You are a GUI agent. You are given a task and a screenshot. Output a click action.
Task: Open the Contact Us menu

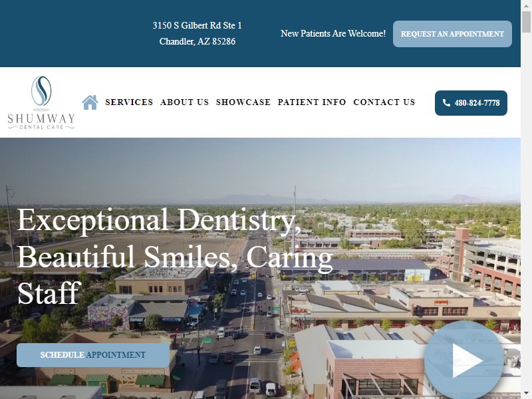coord(384,102)
